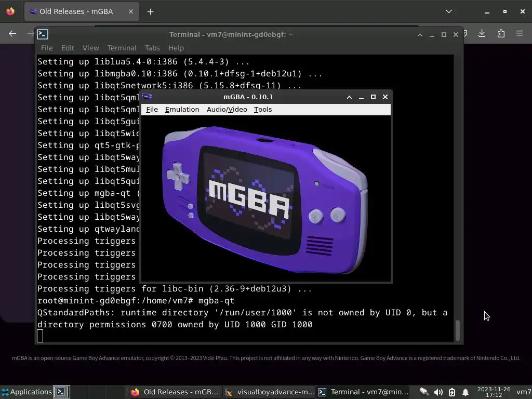
Task: Click the QStandardPaths runtime directory warning line
Action: [242, 318]
